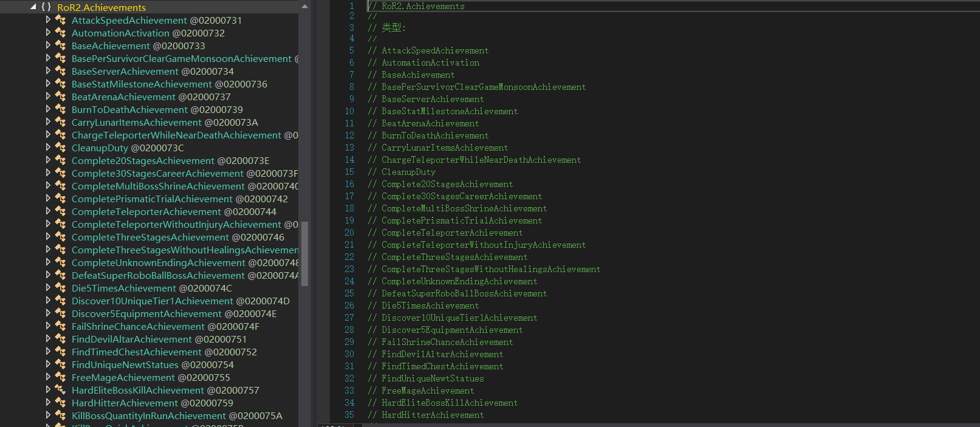Click the tree panel vertical scrollbar thumb

304,253
